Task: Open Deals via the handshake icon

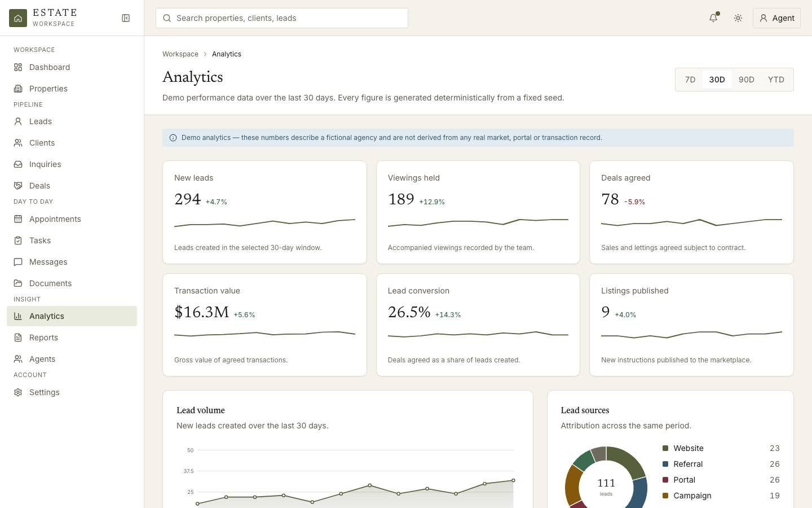Action: click(18, 186)
